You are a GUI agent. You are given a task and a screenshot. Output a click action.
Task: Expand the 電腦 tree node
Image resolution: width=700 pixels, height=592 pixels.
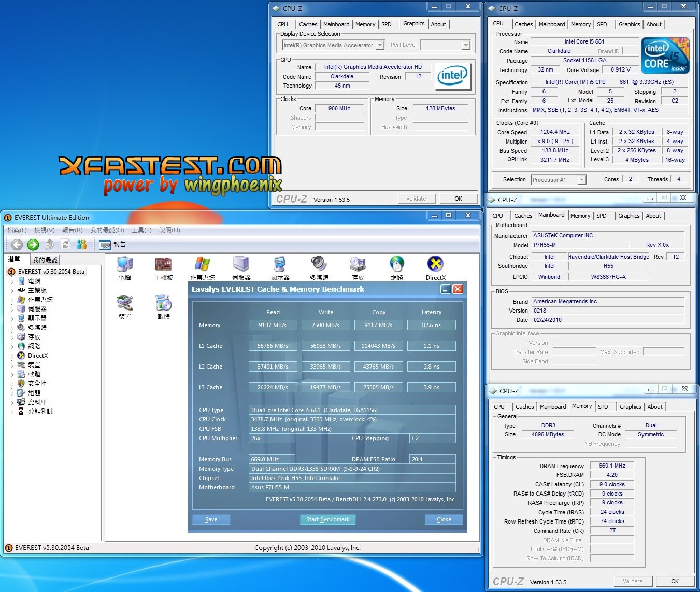click(x=12, y=281)
